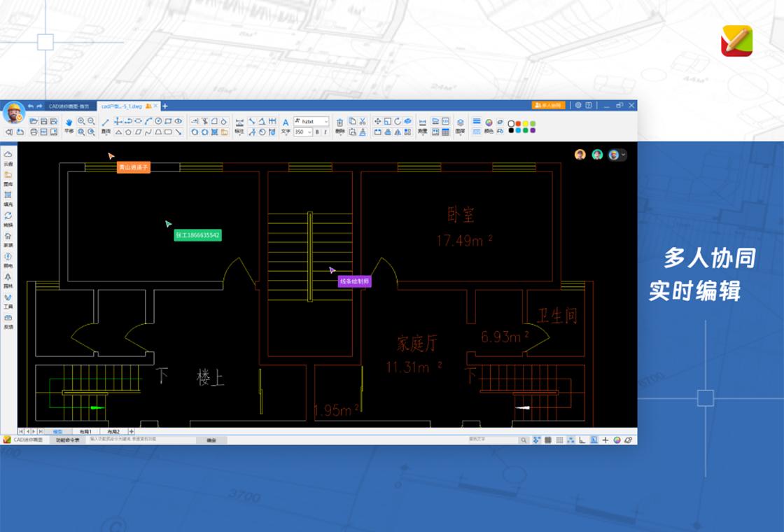Switch to layout 2 (布局2) tab
The width and height of the screenshot is (784, 532).
(x=113, y=431)
